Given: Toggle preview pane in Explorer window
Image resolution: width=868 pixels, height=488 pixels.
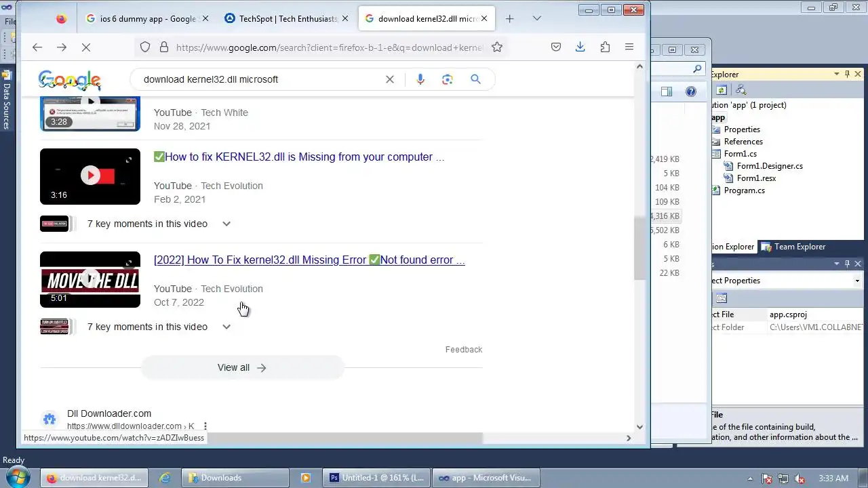Looking at the screenshot, I should 667,91.
